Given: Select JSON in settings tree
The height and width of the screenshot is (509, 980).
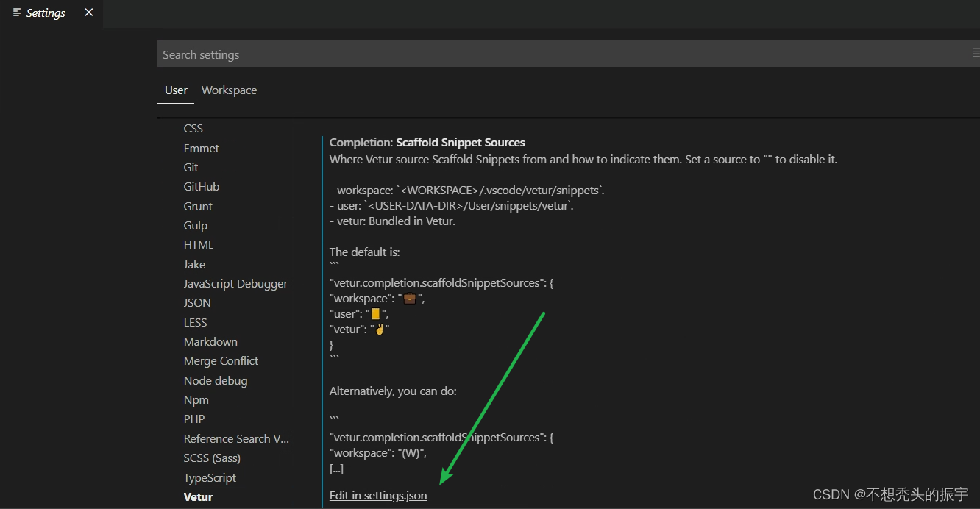Looking at the screenshot, I should 197,303.
